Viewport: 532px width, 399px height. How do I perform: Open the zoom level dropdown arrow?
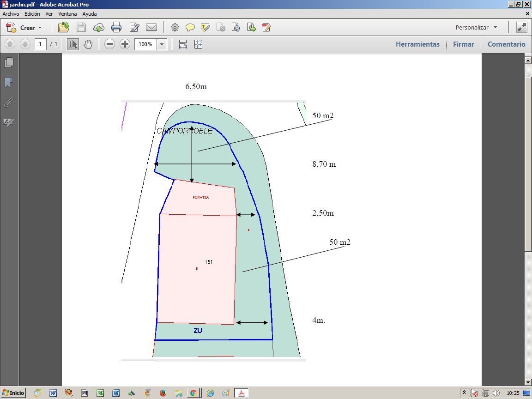[162, 44]
